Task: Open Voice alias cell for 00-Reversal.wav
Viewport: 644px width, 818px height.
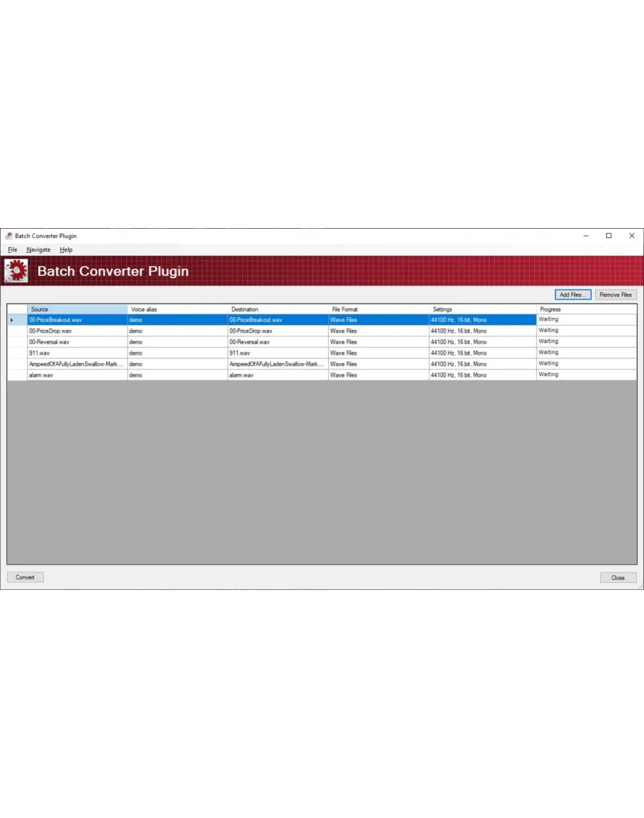Action: 178,342
